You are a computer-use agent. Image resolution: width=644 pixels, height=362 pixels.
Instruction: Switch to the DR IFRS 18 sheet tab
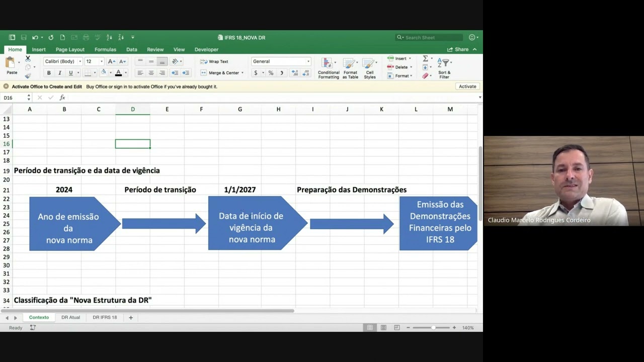tap(105, 317)
